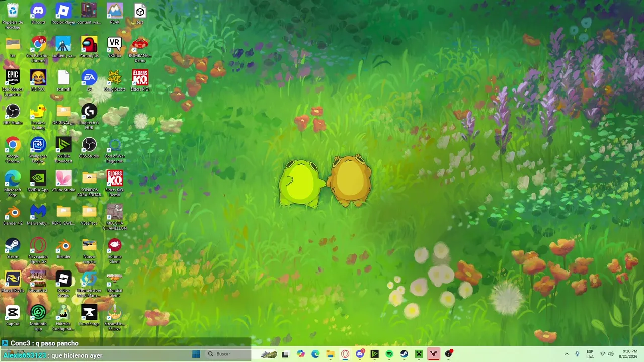Open Task View on the taskbar
The width and height of the screenshot is (644, 362).
pos(285,354)
